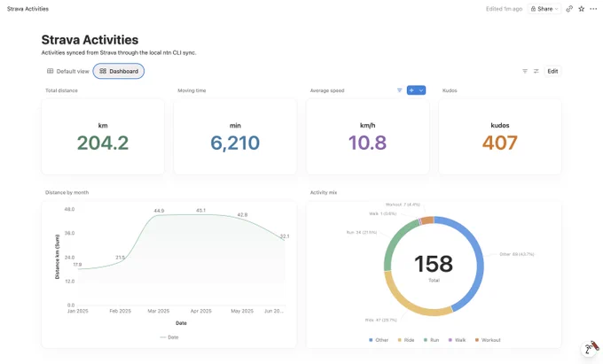Click the Workout legend entry in Activity mix
603x364 pixels.
[x=488, y=340]
